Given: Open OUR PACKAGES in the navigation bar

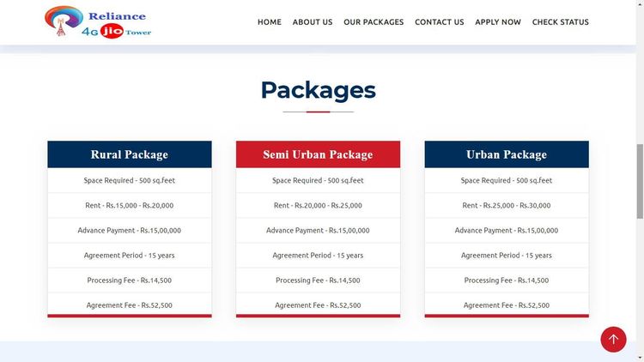Looking at the screenshot, I should 373,22.
